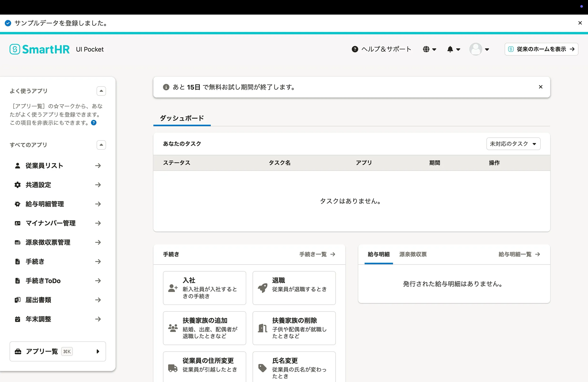Open 給与明細管理 from the sidebar icon
The height and width of the screenshot is (382, 588).
click(17, 204)
